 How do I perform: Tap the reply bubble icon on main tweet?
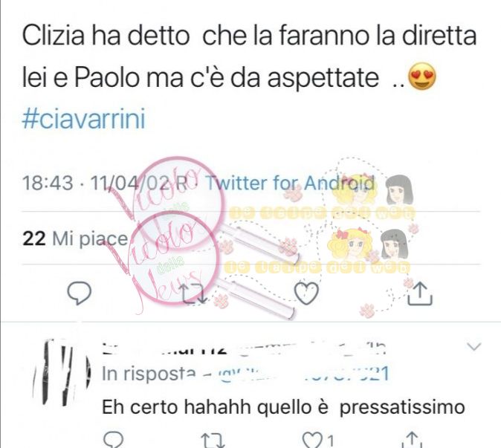point(80,293)
